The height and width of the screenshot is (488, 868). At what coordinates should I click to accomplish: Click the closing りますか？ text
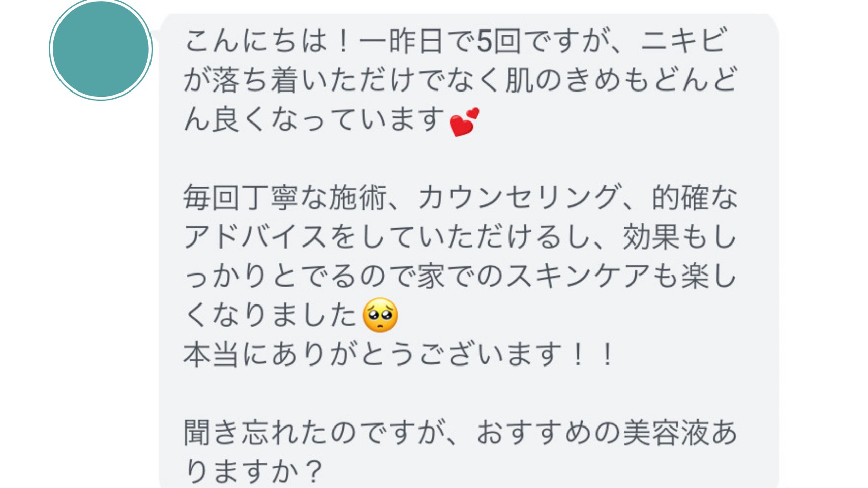click(254, 471)
